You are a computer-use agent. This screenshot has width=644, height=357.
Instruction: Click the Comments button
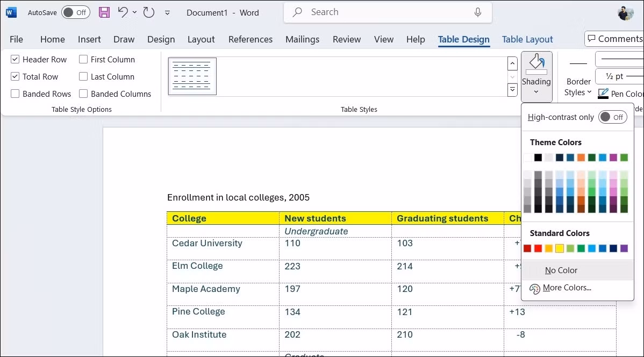(614, 39)
